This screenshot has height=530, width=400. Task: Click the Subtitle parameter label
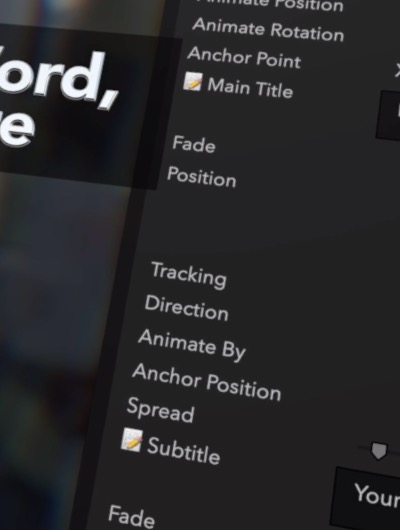[184, 451]
